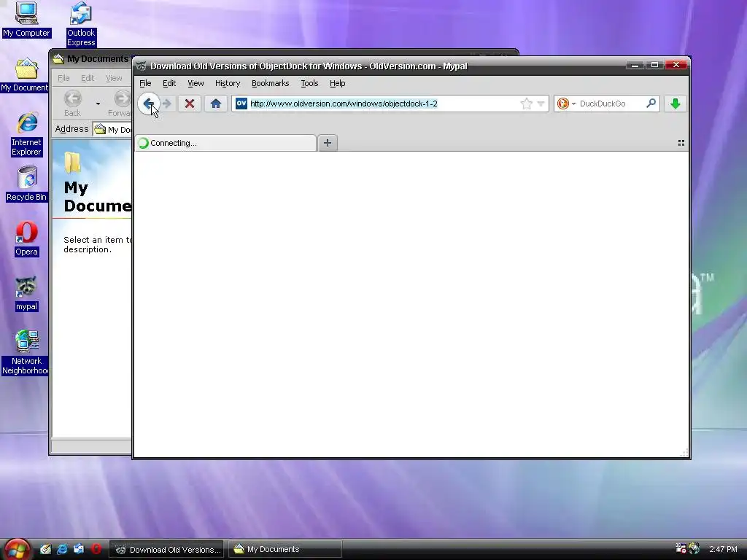Open the Bookmarks menu
Screen dimensions: 747x560
pyautogui.click(x=270, y=83)
